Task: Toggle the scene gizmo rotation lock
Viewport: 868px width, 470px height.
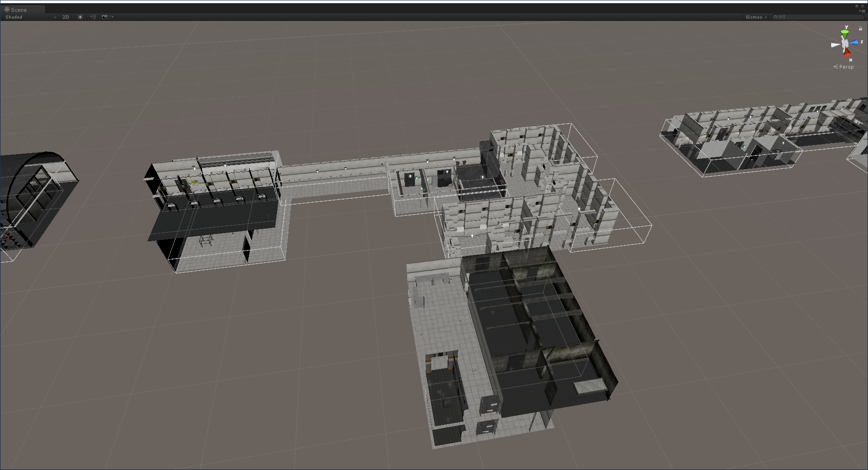Action: coord(860,29)
